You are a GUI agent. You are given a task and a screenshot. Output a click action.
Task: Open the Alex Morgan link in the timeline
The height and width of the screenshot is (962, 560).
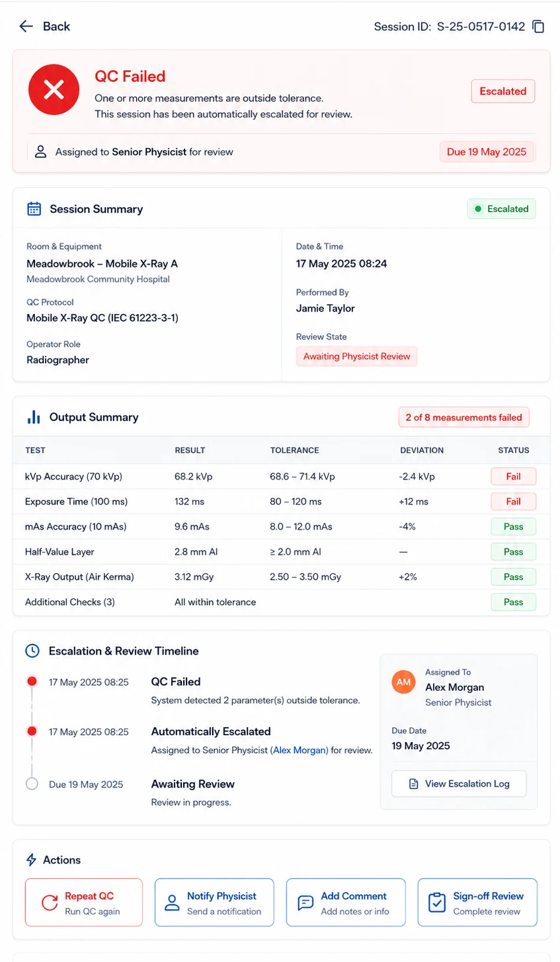tap(300, 750)
